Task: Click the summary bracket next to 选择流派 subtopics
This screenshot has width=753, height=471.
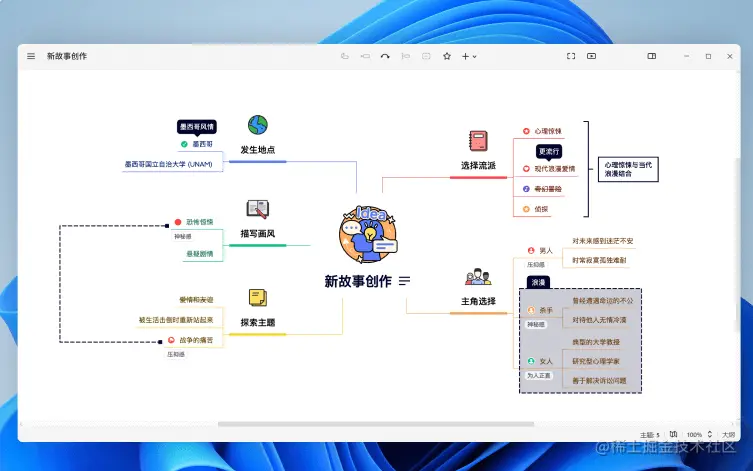Action: [586, 169]
